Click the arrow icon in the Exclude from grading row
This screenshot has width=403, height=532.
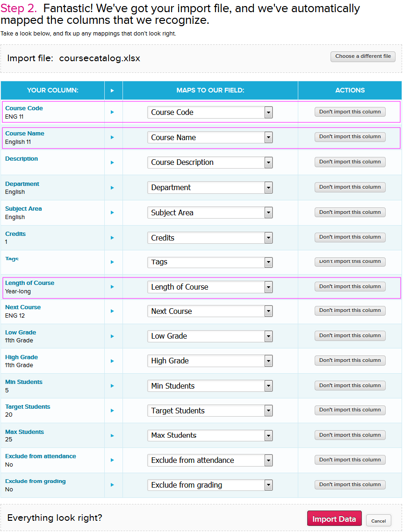point(112,485)
